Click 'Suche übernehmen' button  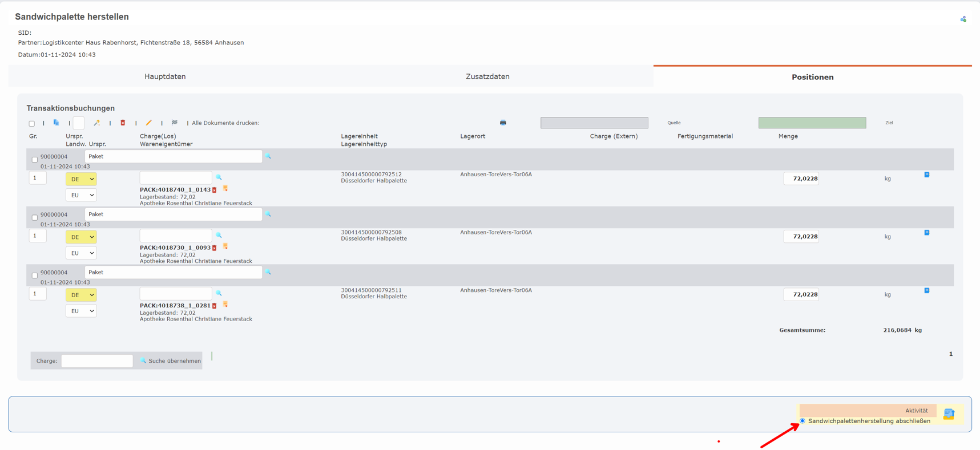pos(171,361)
